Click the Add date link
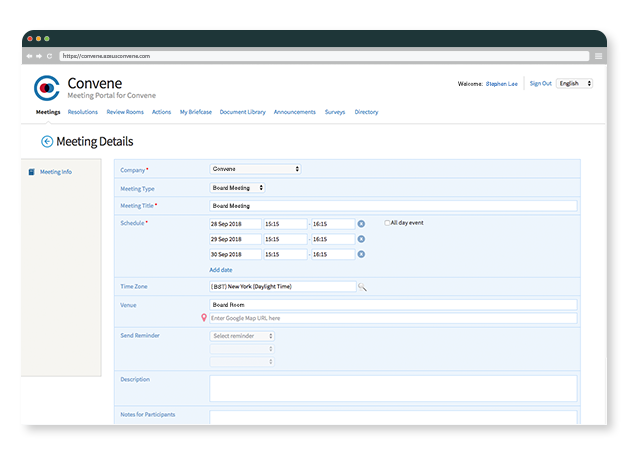 (221, 270)
